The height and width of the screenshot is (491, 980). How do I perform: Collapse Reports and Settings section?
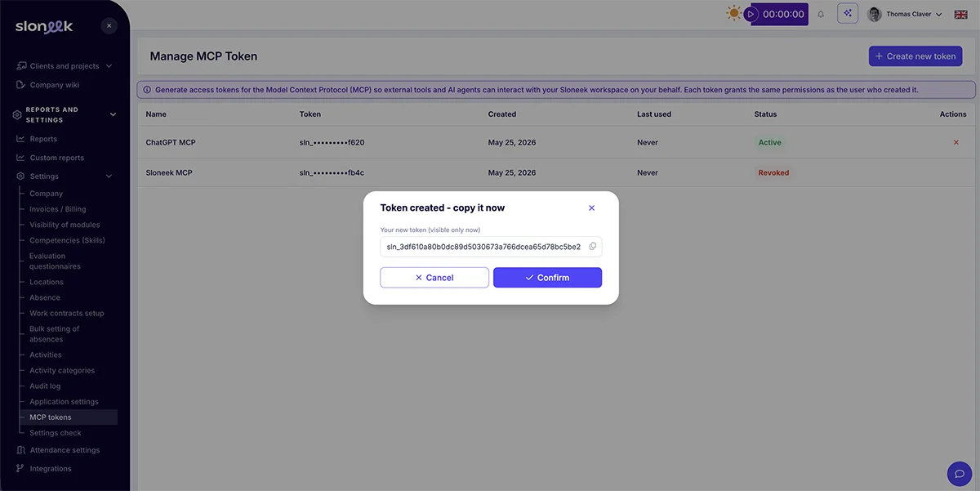coord(113,114)
